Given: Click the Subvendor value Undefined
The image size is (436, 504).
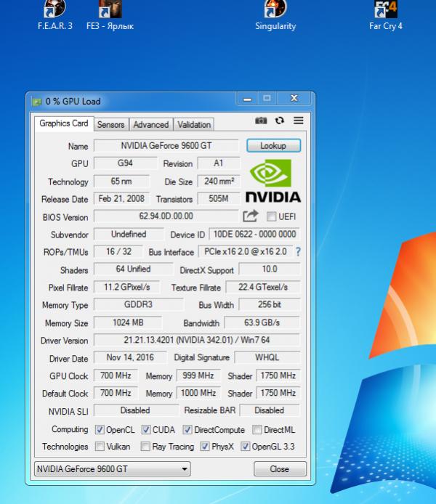Looking at the screenshot, I should click(129, 234).
